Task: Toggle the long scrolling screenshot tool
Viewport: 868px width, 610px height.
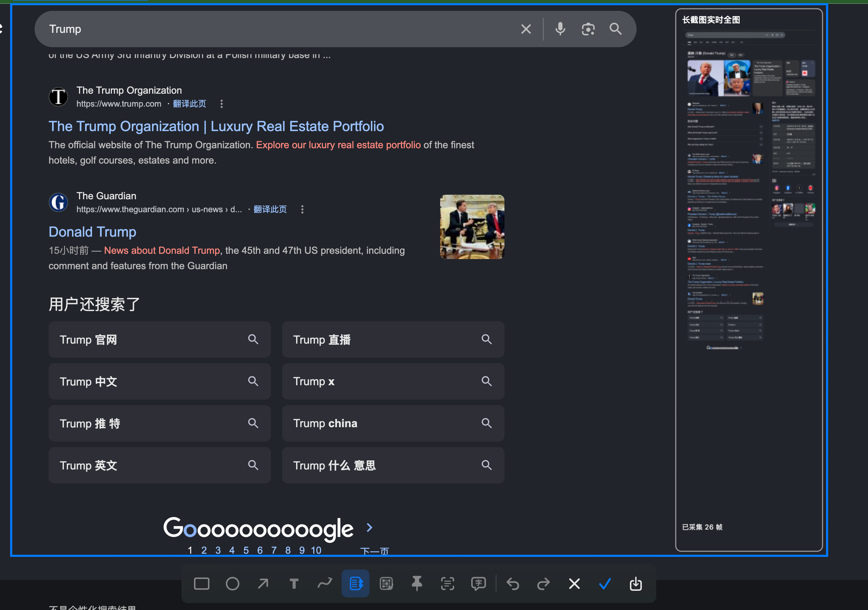Action: 356,583
